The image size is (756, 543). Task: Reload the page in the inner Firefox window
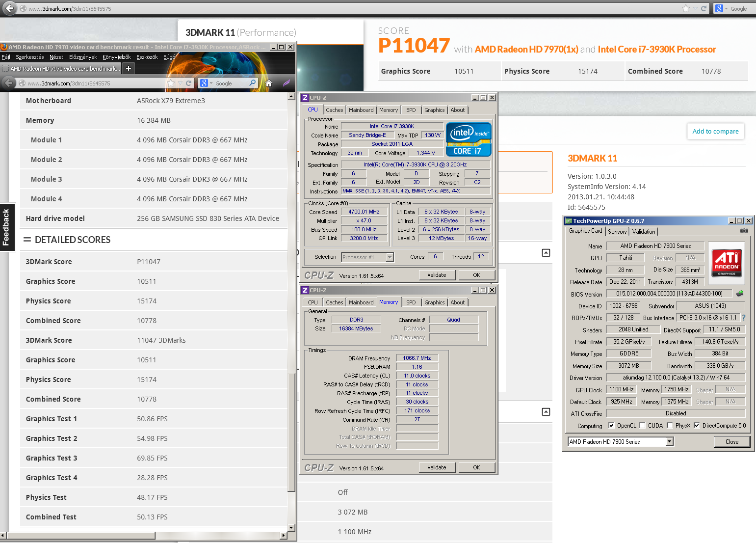pyautogui.click(x=188, y=83)
